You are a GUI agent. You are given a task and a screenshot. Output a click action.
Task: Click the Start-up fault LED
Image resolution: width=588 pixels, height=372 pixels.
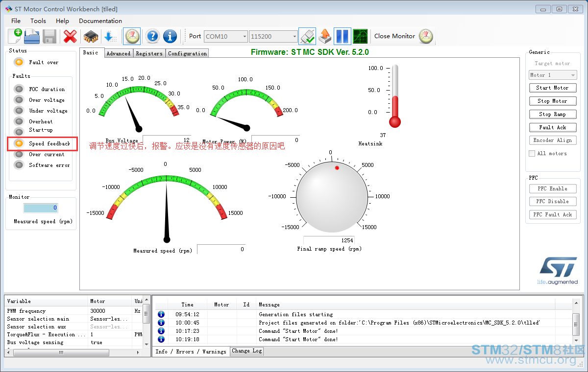[x=19, y=132]
